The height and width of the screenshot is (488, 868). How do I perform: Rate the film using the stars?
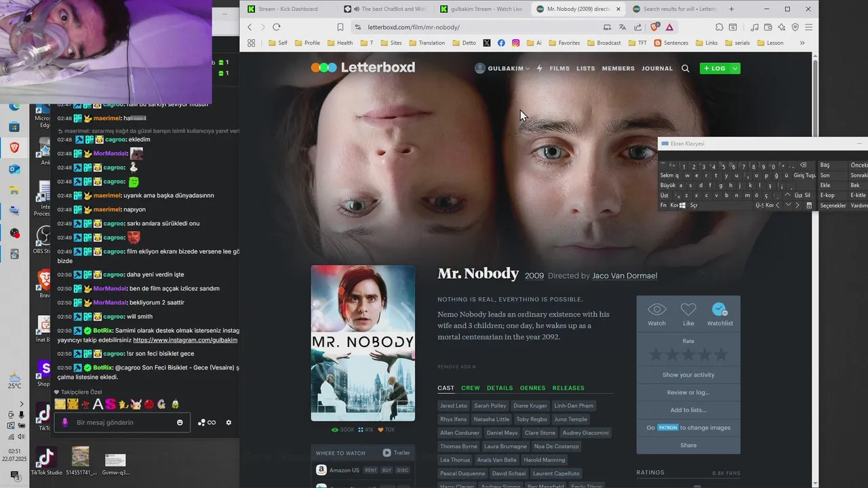[688, 354]
